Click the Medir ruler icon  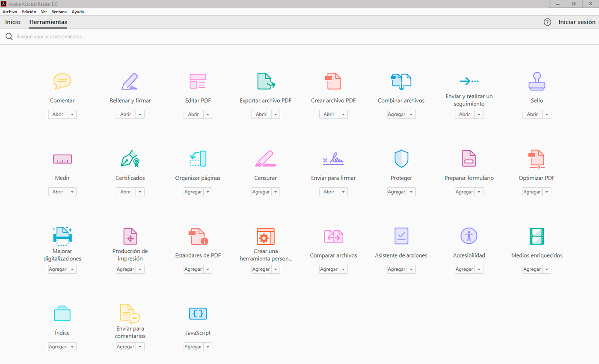point(62,159)
